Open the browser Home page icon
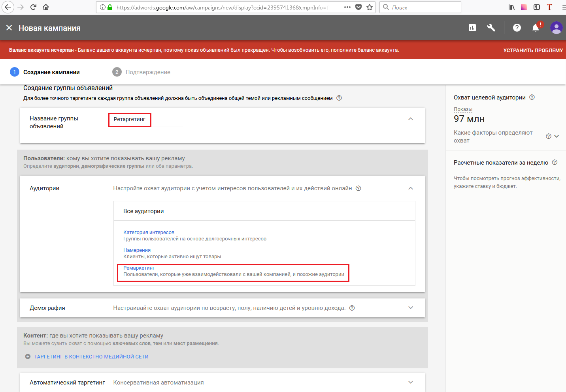The image size is (566, 392). 46,7
